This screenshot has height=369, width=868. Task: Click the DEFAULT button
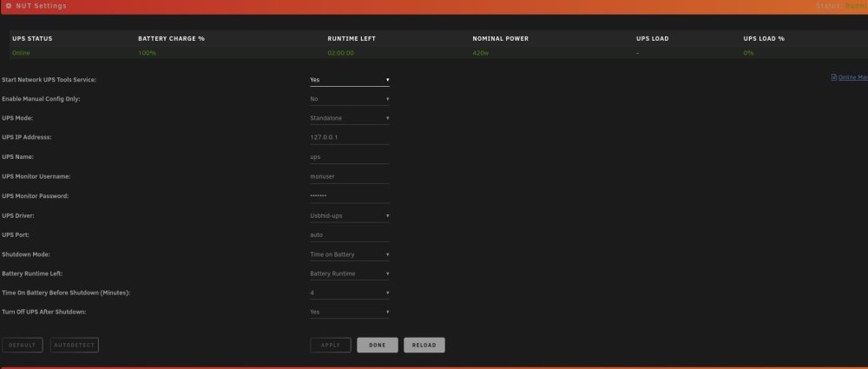pyautogui.click(x=23, y=346)
